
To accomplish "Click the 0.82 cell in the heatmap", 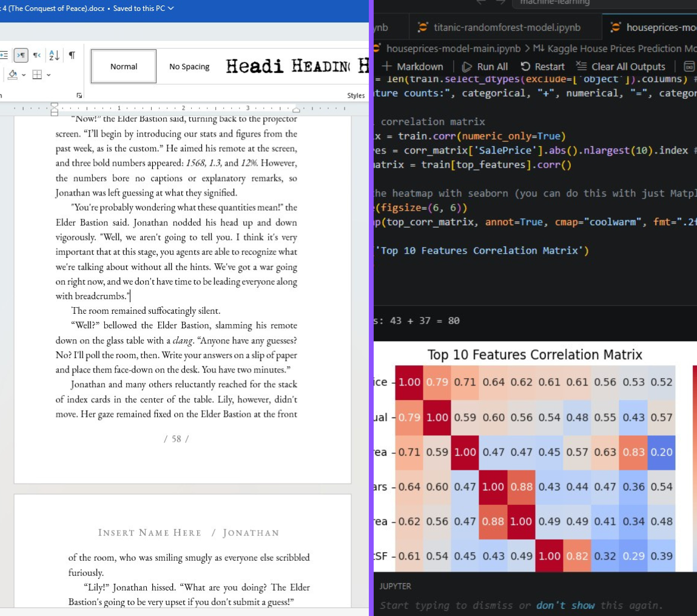I will coord(577,556).
